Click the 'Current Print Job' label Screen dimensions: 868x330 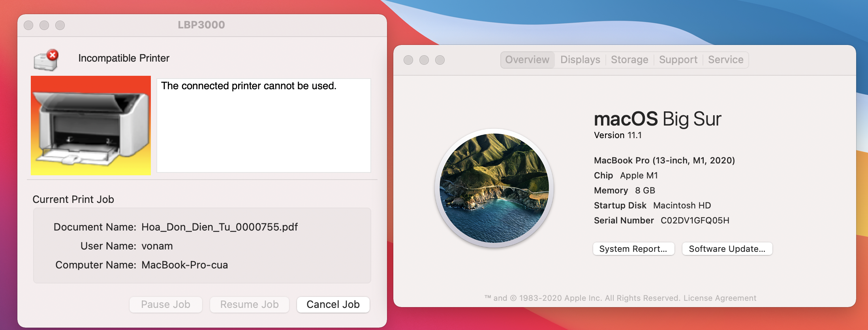73,199
